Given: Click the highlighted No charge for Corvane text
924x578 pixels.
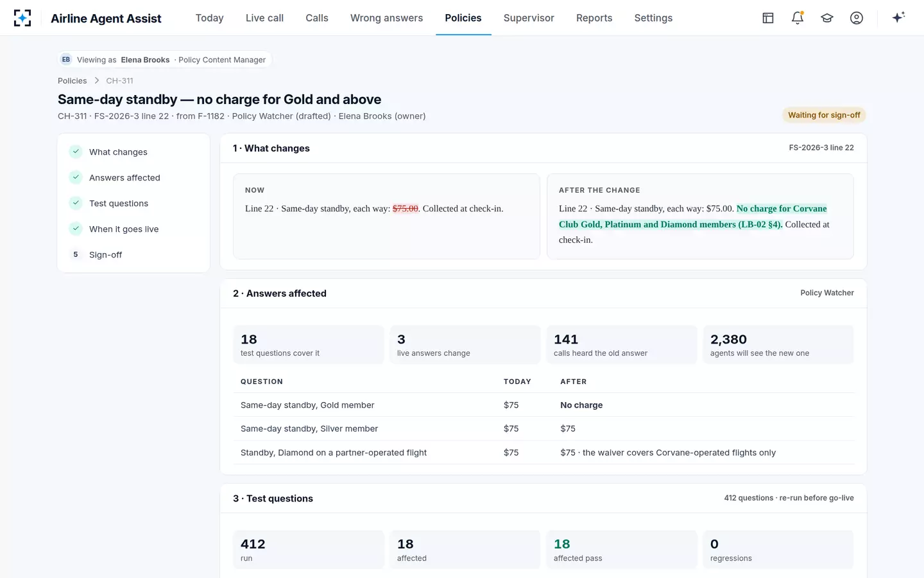Looking at the screenshot, I should (x=693, y=216).
